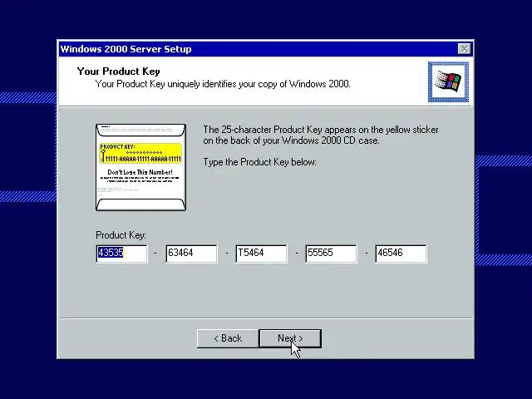The height and width of the screenshot is (399, 532).
Task: Click the Windows flag logo icon
Action: (448, 81)
